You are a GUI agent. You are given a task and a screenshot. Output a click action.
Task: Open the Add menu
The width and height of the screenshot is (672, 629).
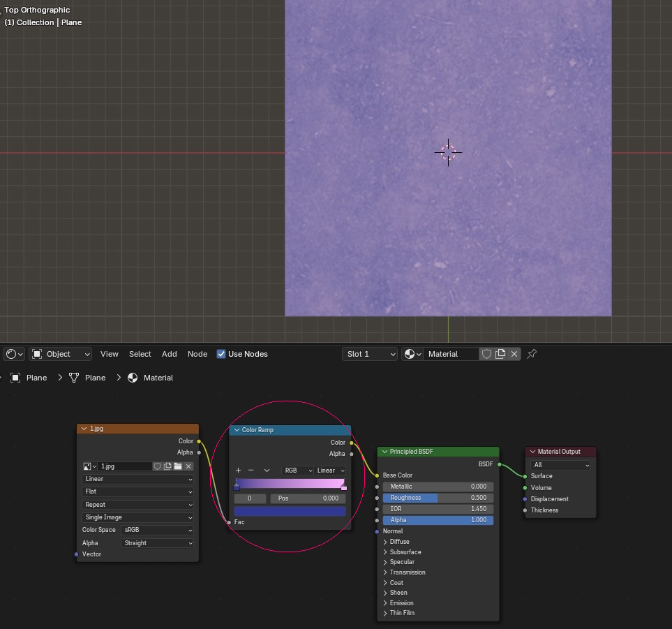point(170,354)
